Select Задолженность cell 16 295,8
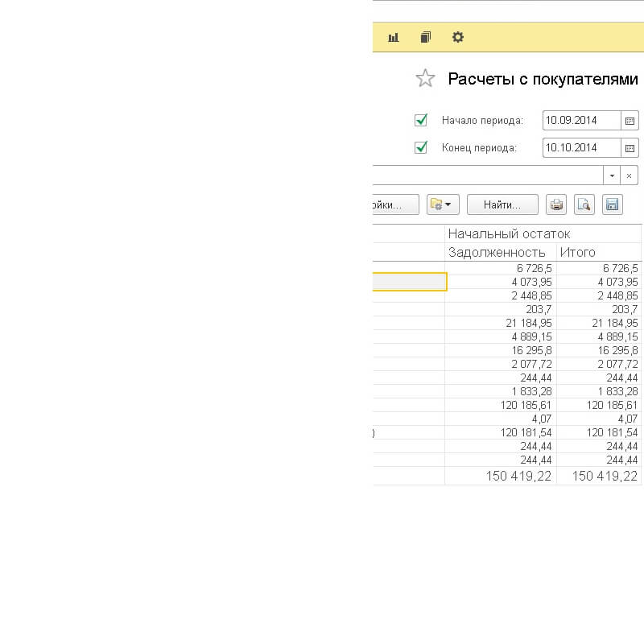The width and height of the screenshot is (644, 644). [x=501, y=350]
